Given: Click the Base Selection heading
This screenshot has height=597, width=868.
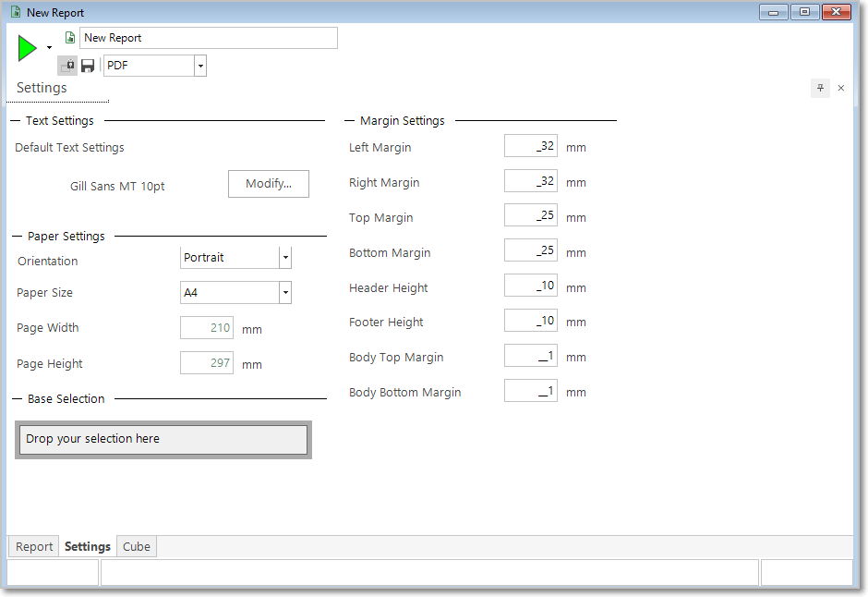Looking at the screenshot, I should 66,398.
